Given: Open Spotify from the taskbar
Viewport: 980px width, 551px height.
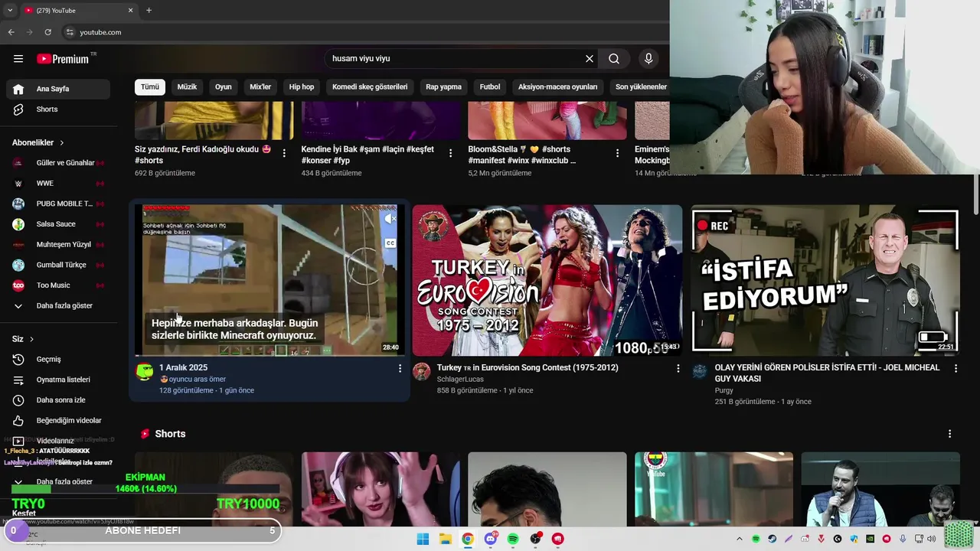Looking at the screenshot, I should click(x=513, y=539).
